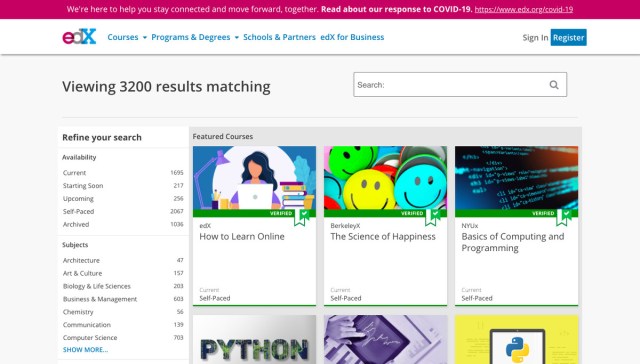This screenshot has height=364, width=640.
Task: Click verified ribbon on Basics of Computing card
Action: tap(563, 218)
